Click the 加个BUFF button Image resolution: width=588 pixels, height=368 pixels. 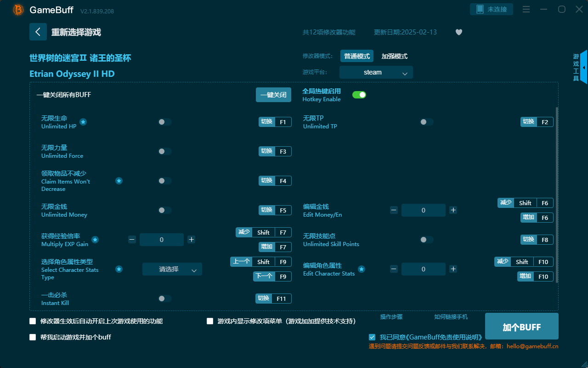pyautogui.click(x=522, y=327)
